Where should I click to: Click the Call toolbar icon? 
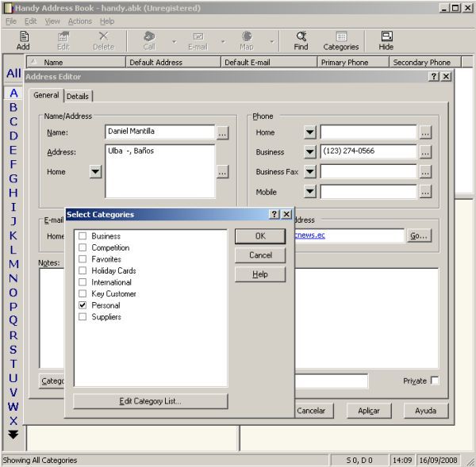pyautogui.click(x=149, y=40)
